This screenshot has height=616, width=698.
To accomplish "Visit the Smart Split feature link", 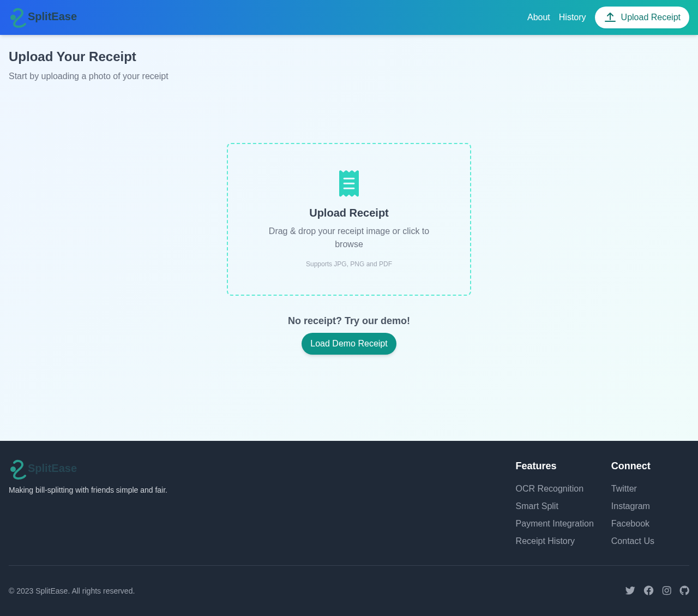I will click(x=537, y=506).
